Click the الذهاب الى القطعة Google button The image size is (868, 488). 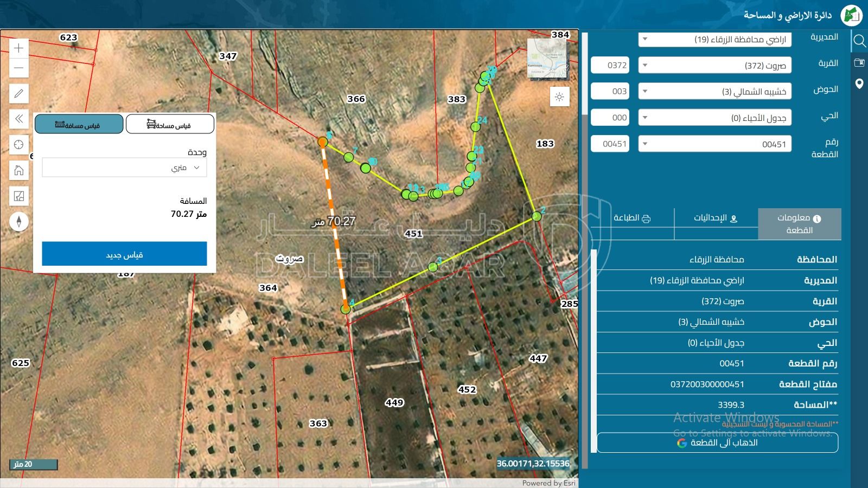717,443
